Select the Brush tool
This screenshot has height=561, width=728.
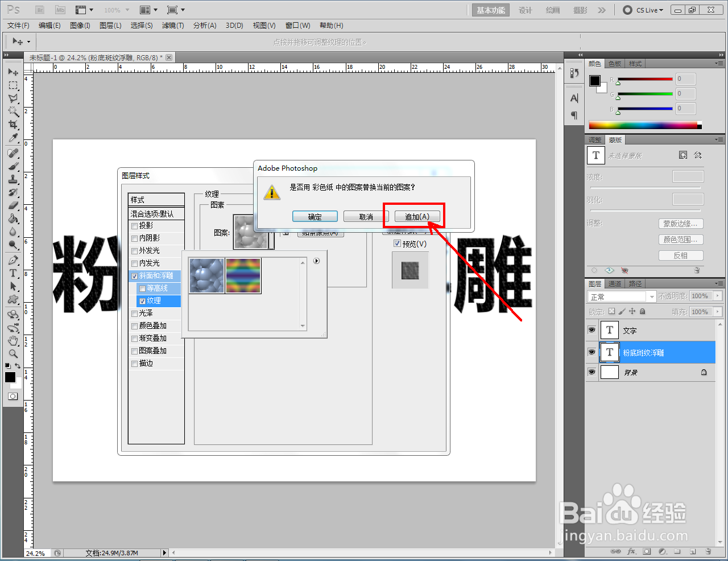point(13,166)
